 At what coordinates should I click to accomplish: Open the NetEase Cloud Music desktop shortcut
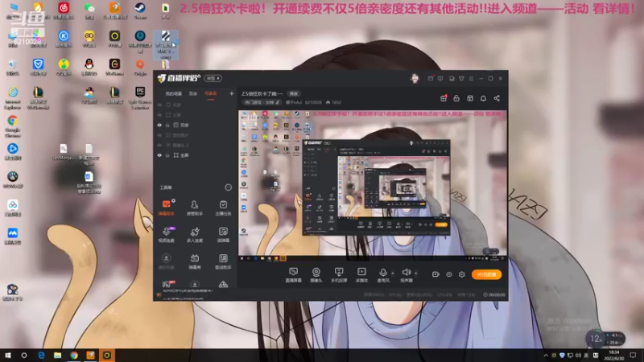(64, 11)
